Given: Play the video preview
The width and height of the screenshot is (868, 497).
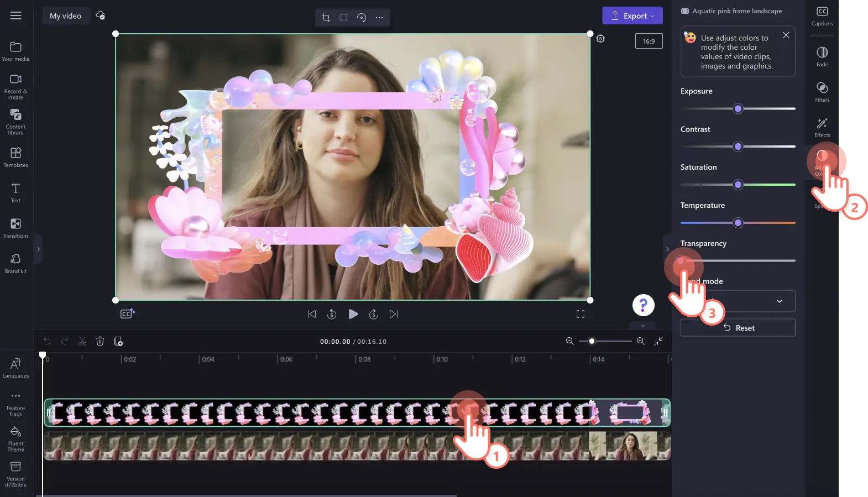Looking at the screenshot, I should [x=353, y=314].
